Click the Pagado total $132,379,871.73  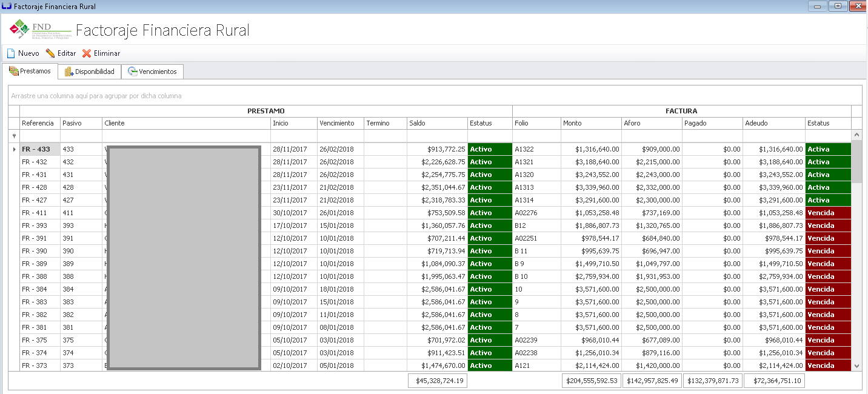click(x=712, y=381)
